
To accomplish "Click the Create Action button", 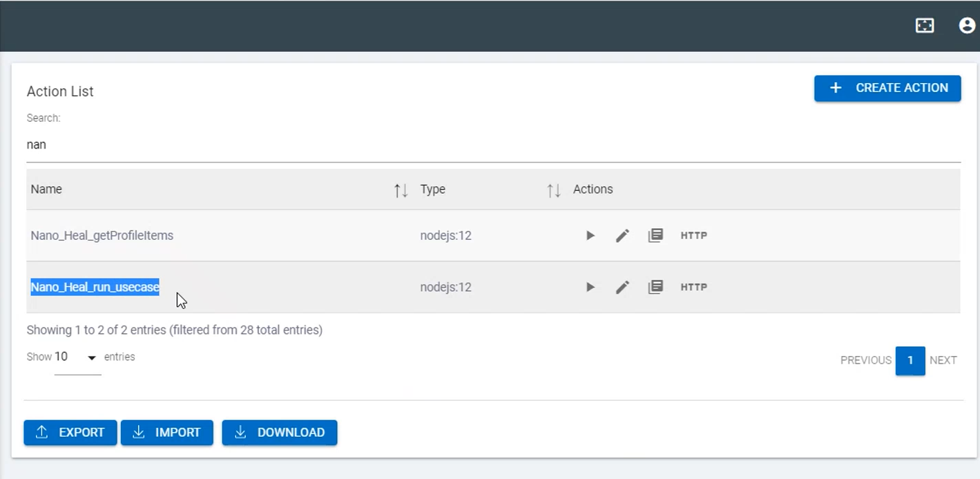I will [x=887, y=88].
